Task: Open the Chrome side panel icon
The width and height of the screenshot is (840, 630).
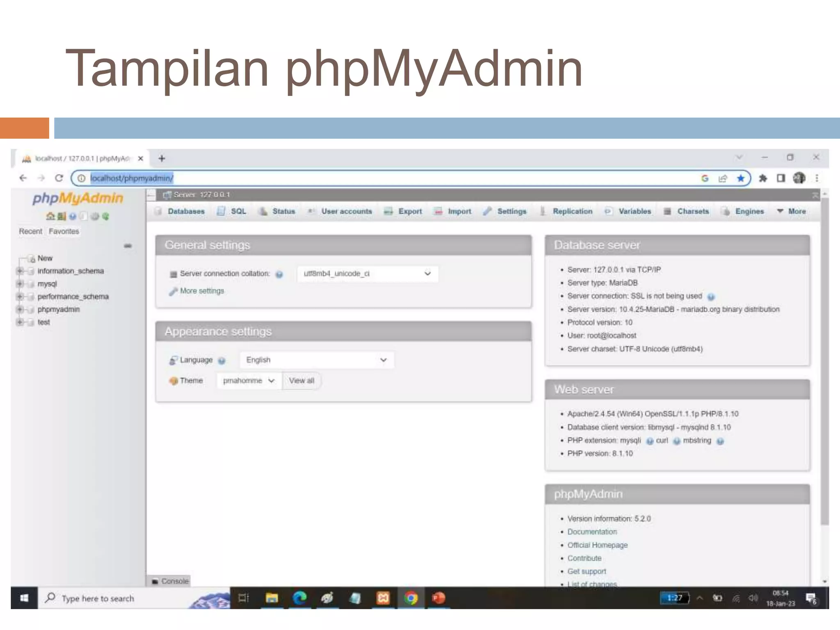Action: coord(781,178)
